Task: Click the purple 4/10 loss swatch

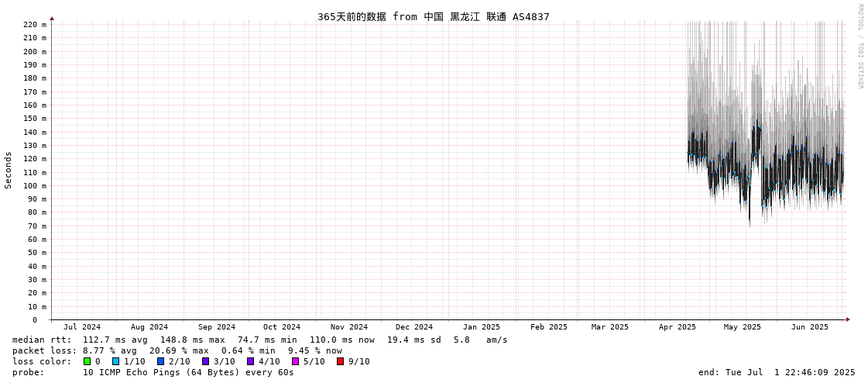Action: (x=250, y=361)
